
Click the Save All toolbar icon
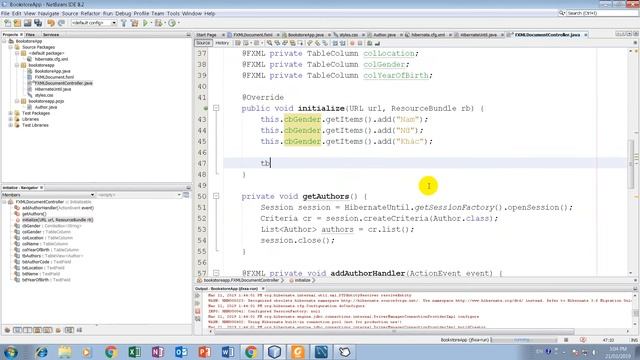click(38, 23)
